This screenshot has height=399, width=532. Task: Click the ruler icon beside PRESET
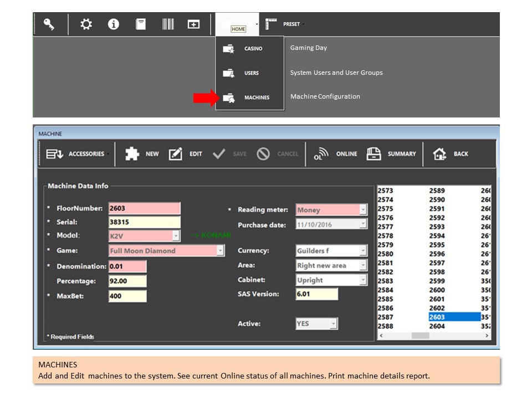(270, 24)
